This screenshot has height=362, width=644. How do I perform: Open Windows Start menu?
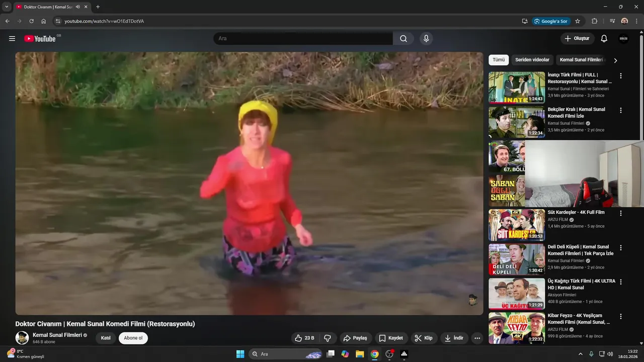[x=240, y=354]
